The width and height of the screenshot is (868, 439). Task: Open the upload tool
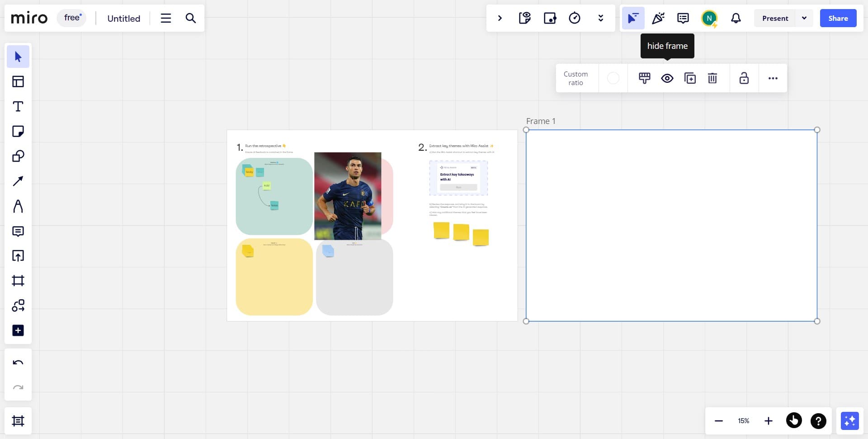[x=18, y=256]
